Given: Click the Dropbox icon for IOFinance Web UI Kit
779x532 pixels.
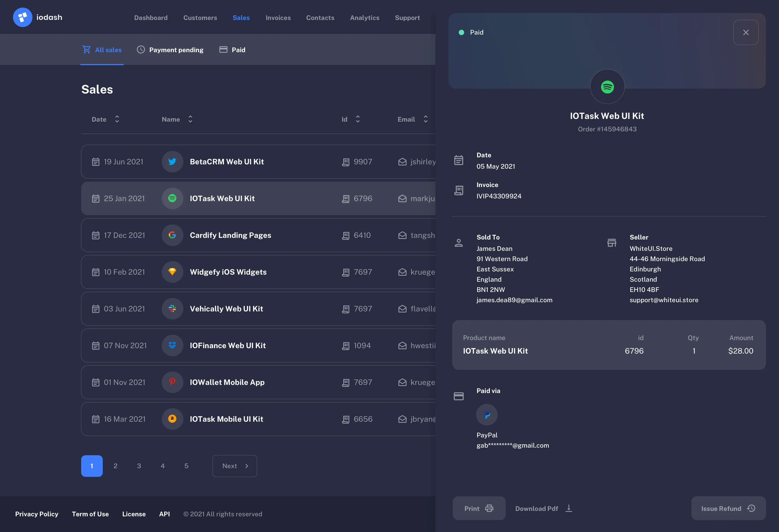Looking at the screenshot, I should pos(172,345).
